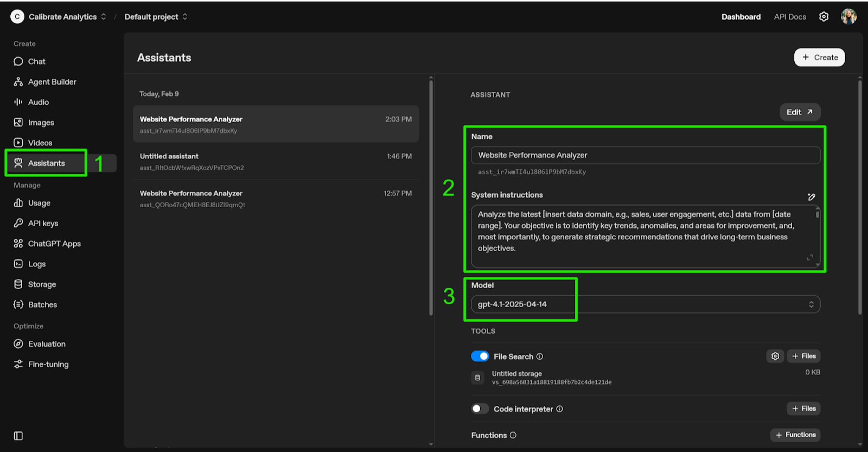
Task: Click the Logs terminal icon
Action: coord(18,264)
